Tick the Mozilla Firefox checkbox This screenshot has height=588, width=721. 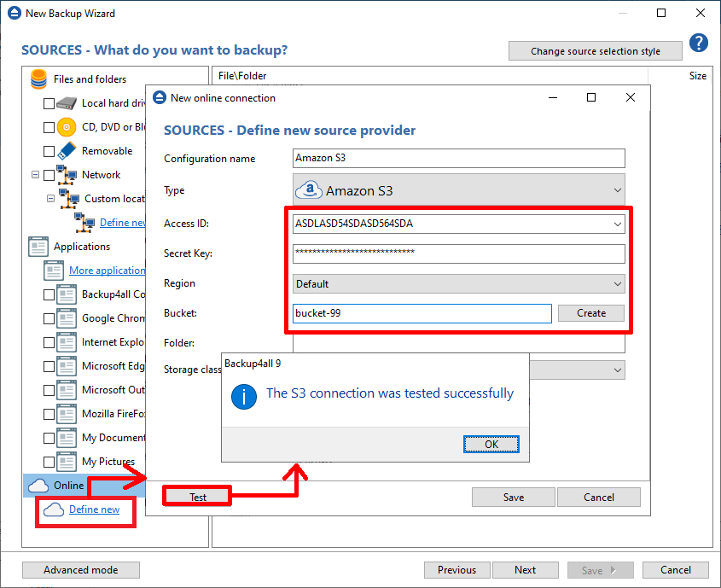pyautogui.click(x=49, y=414)
